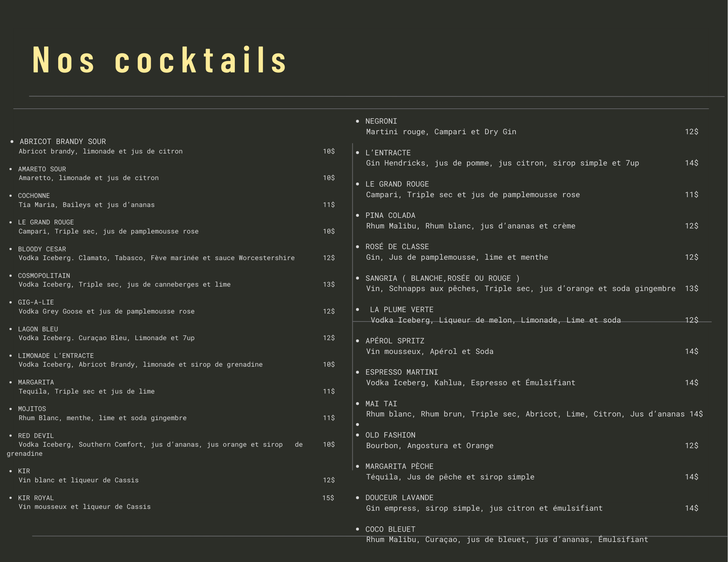
Task: Click ESPRESSO MARTINI cocktail name
Action: [x=401, y=372]
